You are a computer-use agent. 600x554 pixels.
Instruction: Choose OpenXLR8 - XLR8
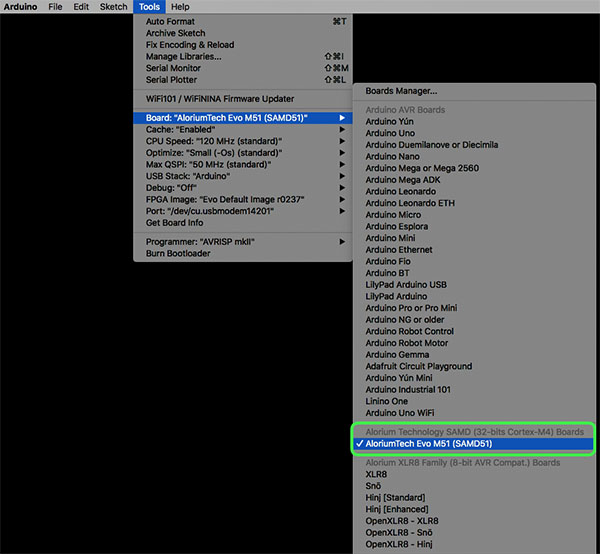click(474, 521)
